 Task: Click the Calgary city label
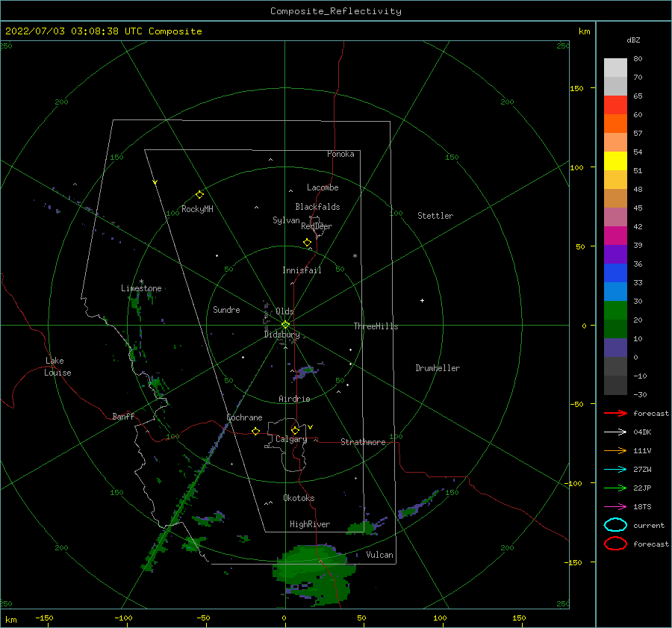[x=291, y=439]
